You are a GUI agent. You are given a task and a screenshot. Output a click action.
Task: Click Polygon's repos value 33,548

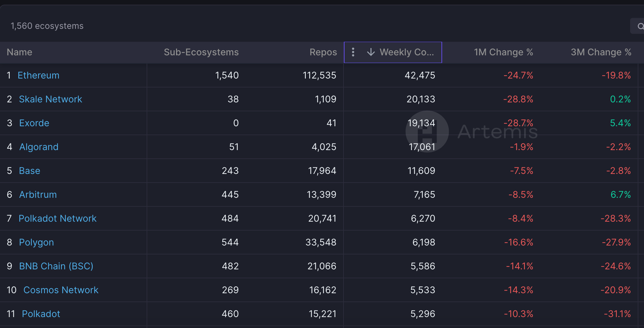(321, 242)
